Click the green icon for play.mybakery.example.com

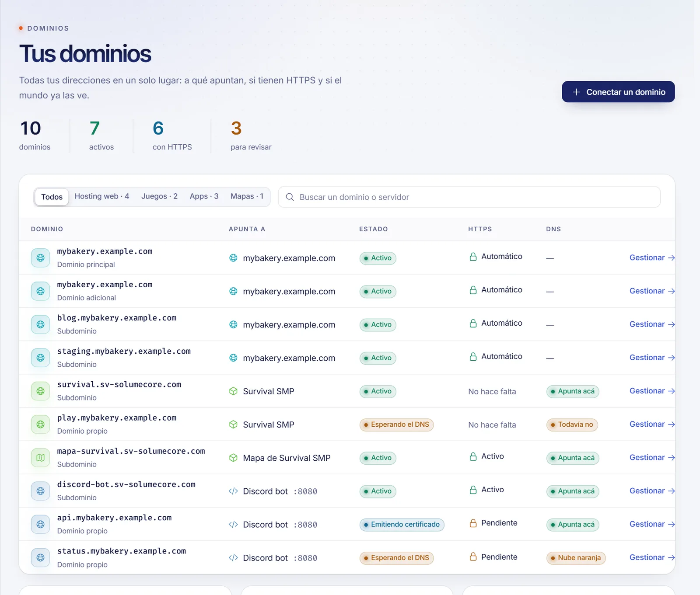coord(40,424)
